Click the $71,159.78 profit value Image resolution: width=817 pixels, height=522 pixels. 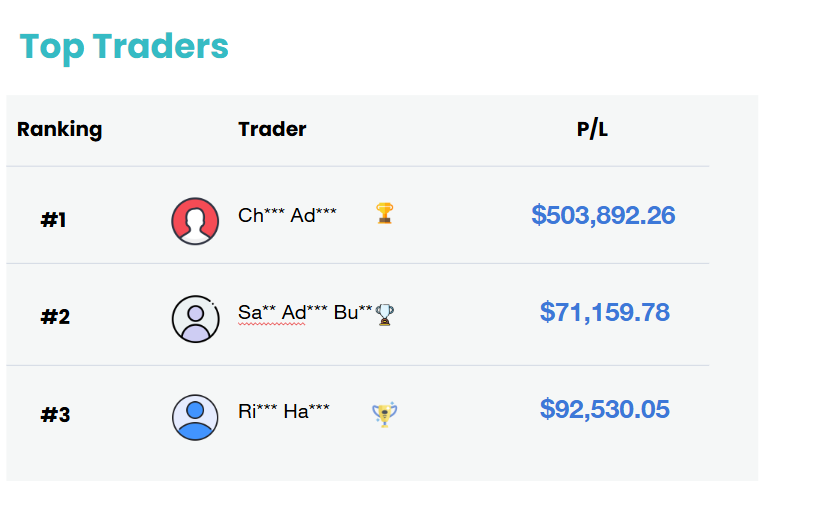coord(604,312)
